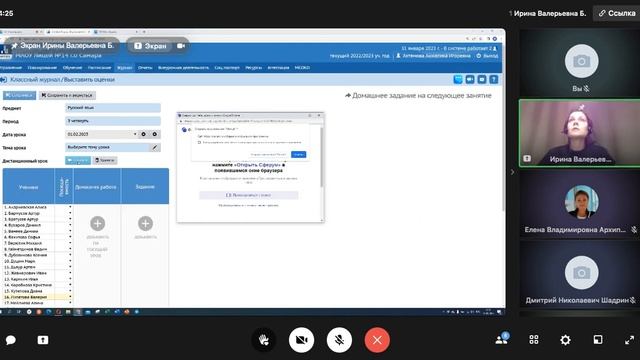Edit the lesson topic with the pencil icon
The width and height of the screenshot is (640, 360).
(x=155, y=147)
